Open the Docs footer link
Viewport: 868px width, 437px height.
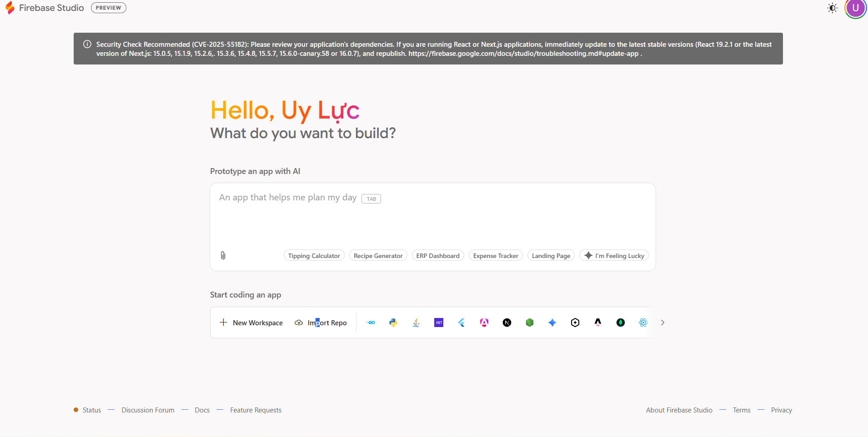point(202,410)
